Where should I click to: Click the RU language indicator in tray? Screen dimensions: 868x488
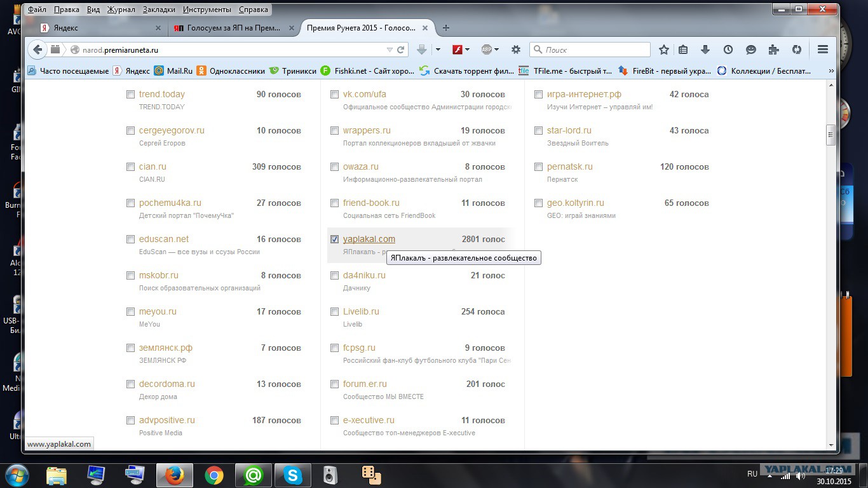pyautogui.click(x=752, y=474)
